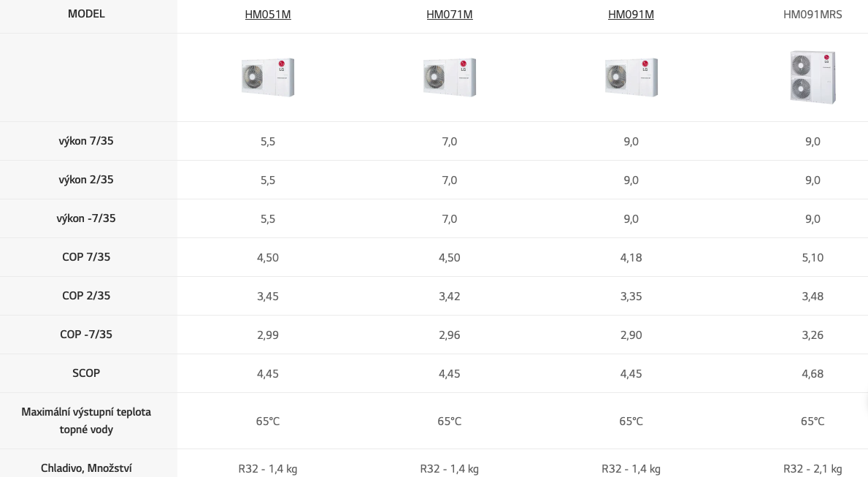This screenshot has height=477, width=868.
Task: Open the HM091M model link
Action: click(631, 15)
